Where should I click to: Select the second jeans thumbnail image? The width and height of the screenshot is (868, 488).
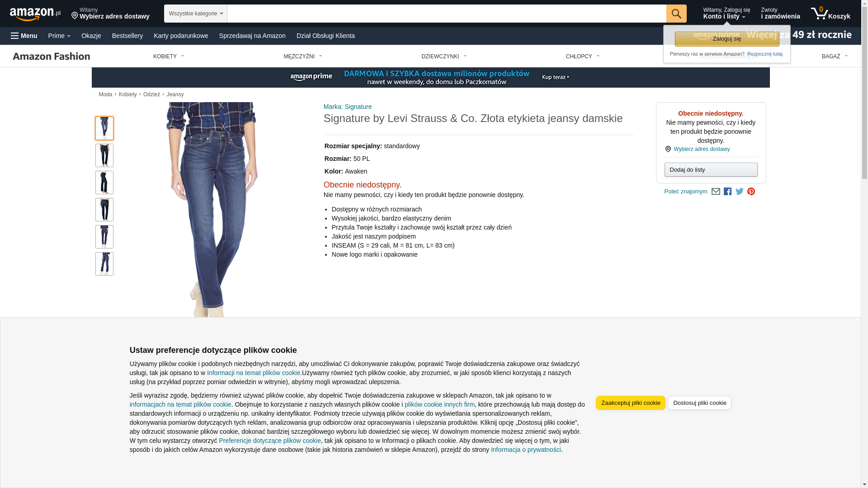104,155
